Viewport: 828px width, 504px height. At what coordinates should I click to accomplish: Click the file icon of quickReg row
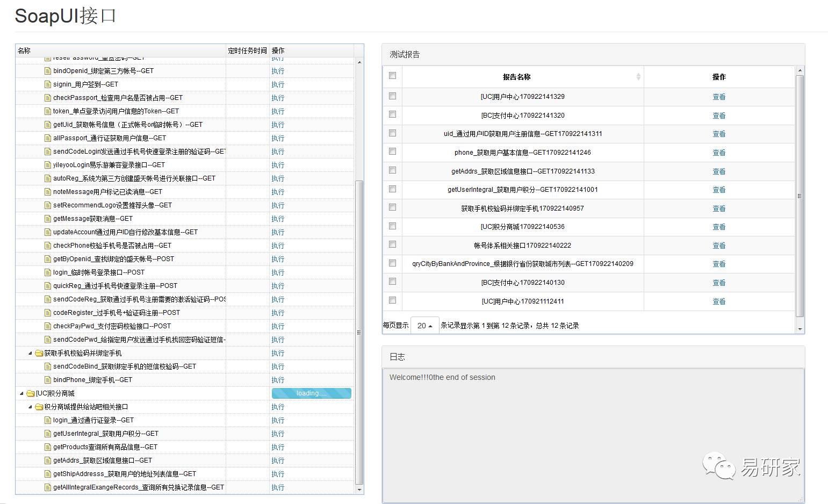(48, 286)
